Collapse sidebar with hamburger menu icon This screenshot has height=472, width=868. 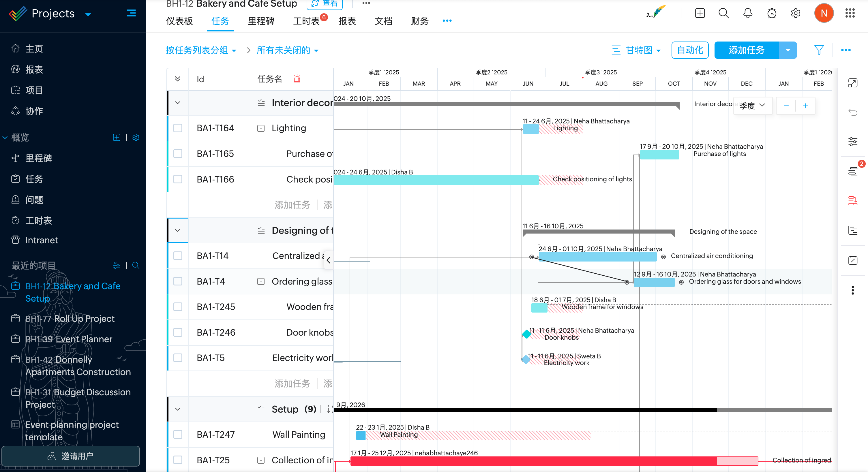click(x=131, y=13)
